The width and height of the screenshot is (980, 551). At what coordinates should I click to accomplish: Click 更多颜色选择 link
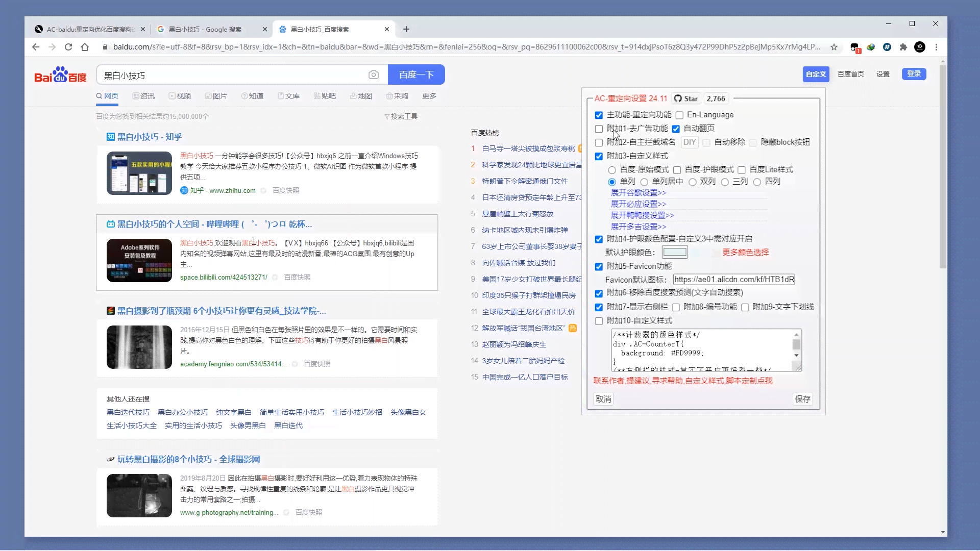746,252
